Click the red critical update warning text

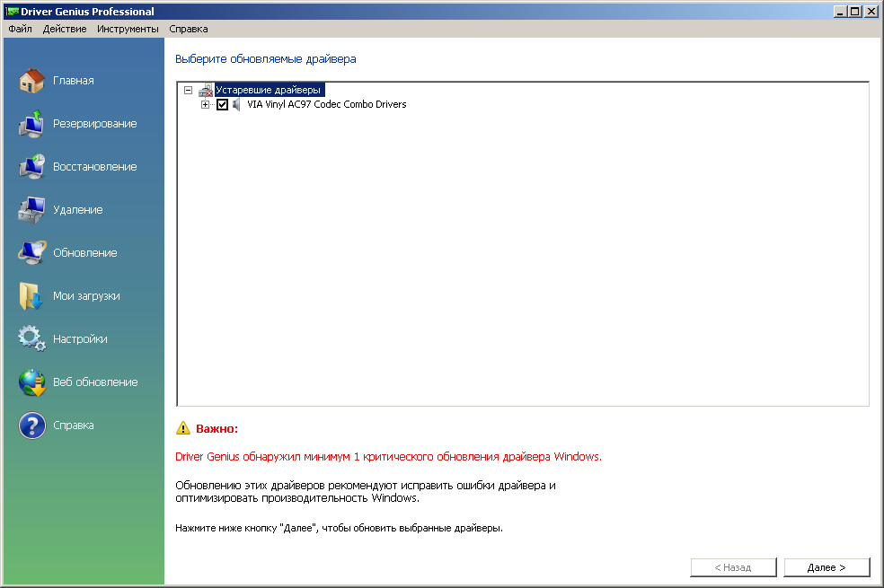[388, 457]
